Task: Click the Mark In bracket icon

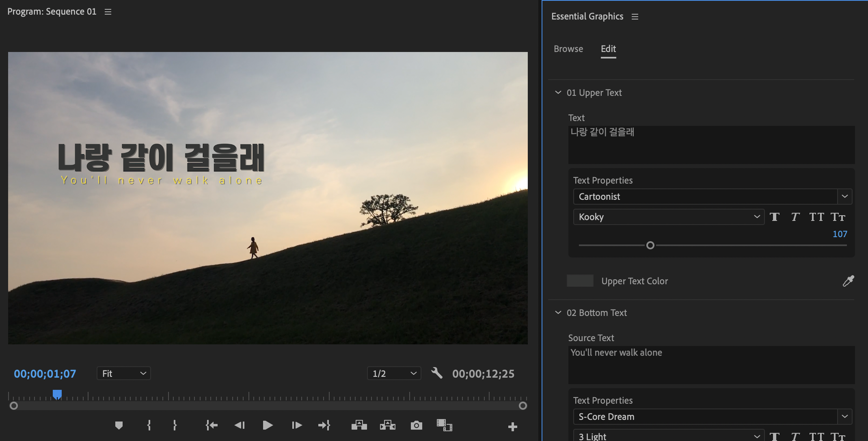Action: point(149,425)
